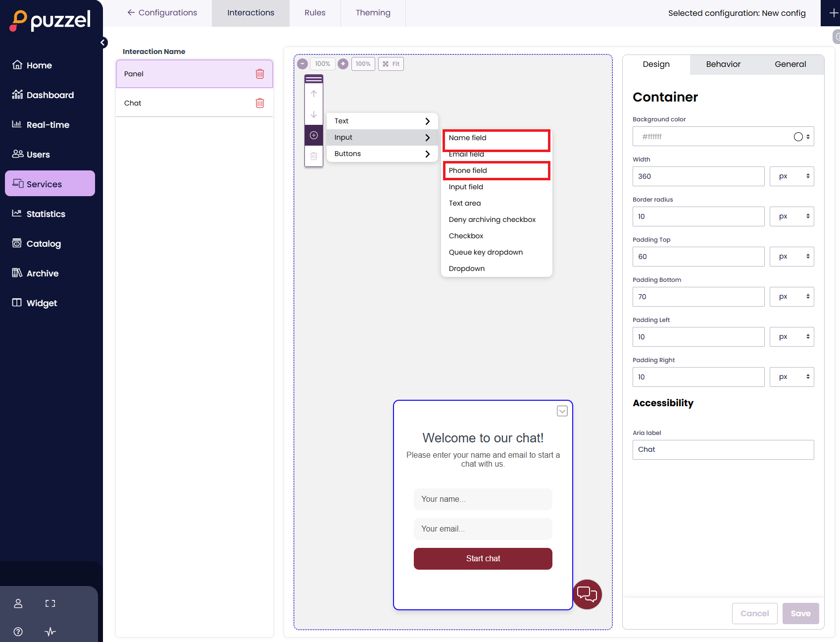The image size is (840, 642).
Task: Select Email field from the Input menu
Action: [x=466, y=154]
